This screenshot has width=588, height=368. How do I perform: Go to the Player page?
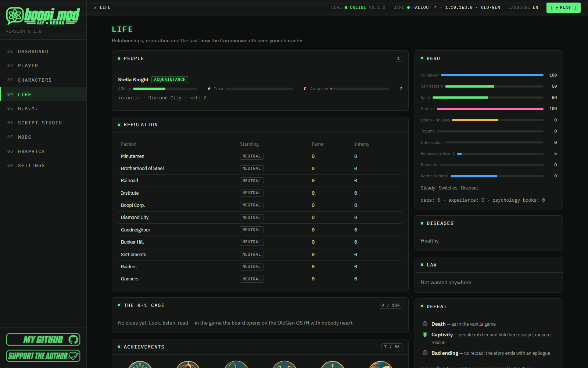pyautogui.click(x=43, y=66)
